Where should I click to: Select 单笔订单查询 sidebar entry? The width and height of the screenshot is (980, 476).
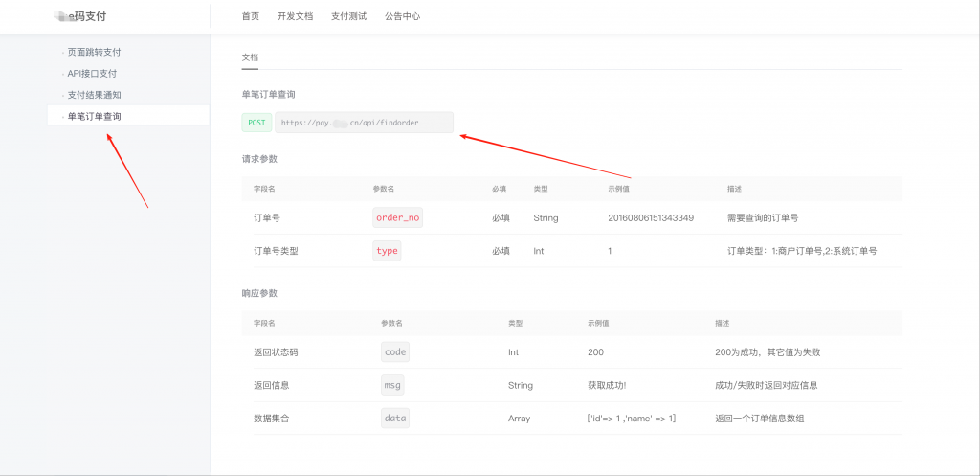(x=128, y=116)
